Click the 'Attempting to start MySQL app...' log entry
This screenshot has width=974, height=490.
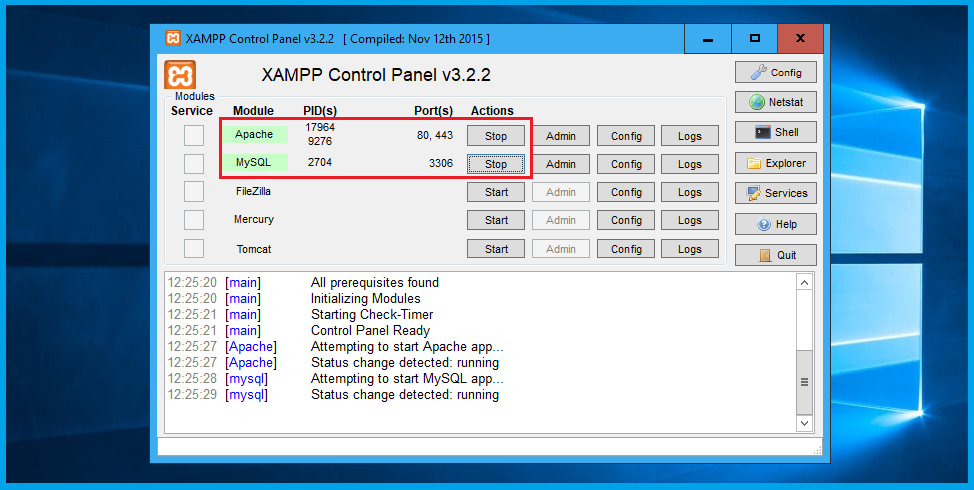pos(407,378)
